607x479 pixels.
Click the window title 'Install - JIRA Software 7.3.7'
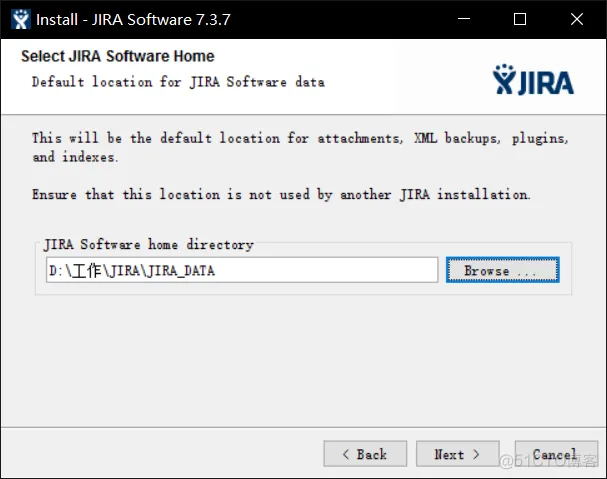coord(133,19)
